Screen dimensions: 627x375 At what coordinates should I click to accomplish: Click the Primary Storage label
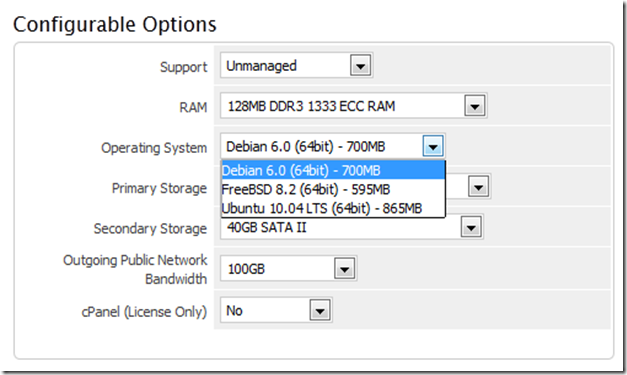pyautogui.click(x=159, y=188)
